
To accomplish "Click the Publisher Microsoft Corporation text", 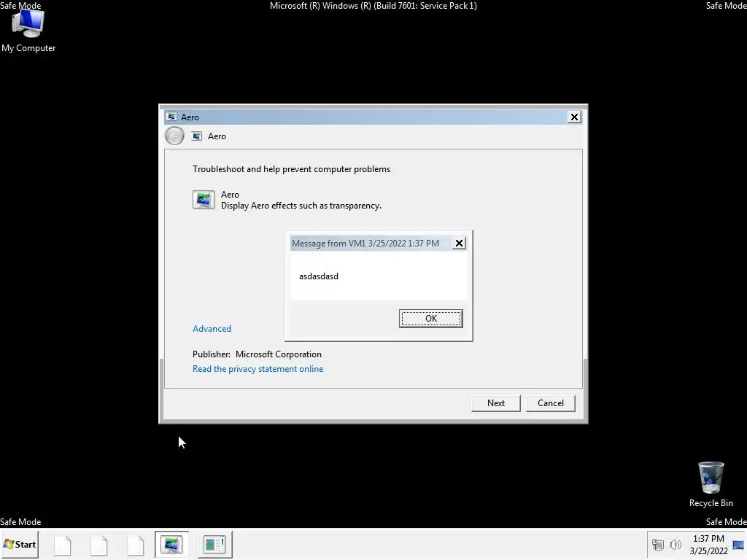I will pos(258,354).
